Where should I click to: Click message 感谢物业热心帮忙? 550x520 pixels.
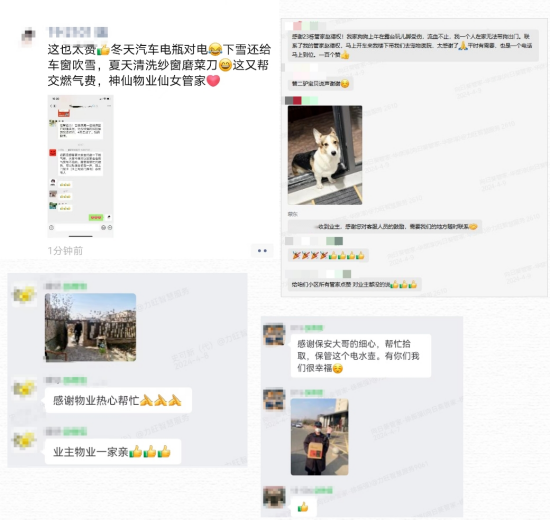[118, 400]
